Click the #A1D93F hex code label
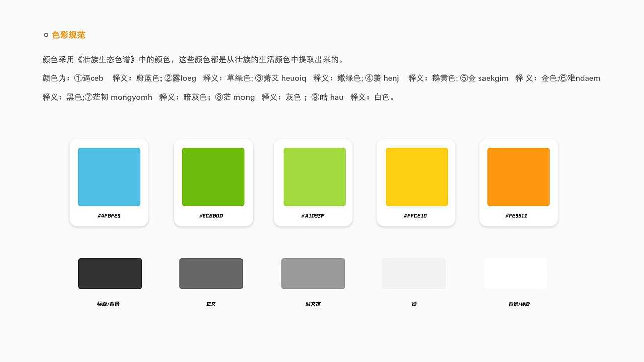This screenshot has height=362, width=644. [x=315, y=216]
